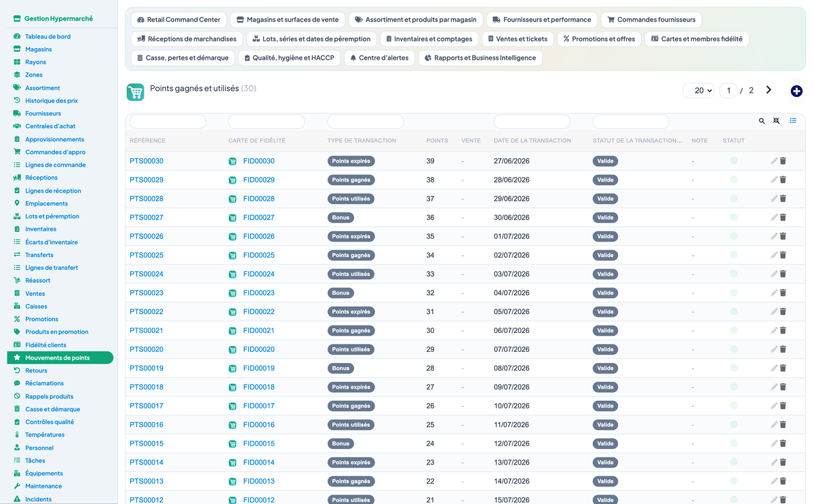Go to next page with chevron arrow
Screen dimensions: 814x504
(x=769, y=90)
